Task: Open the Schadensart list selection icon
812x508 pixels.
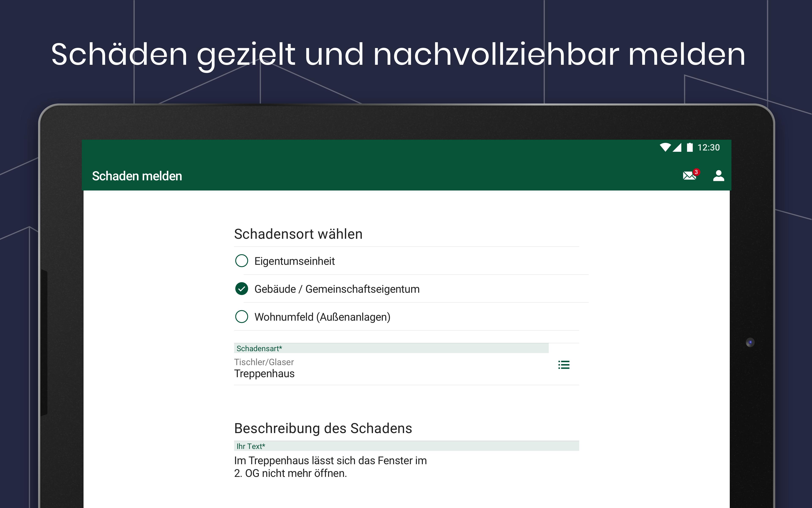Action: tap(564, 364)
